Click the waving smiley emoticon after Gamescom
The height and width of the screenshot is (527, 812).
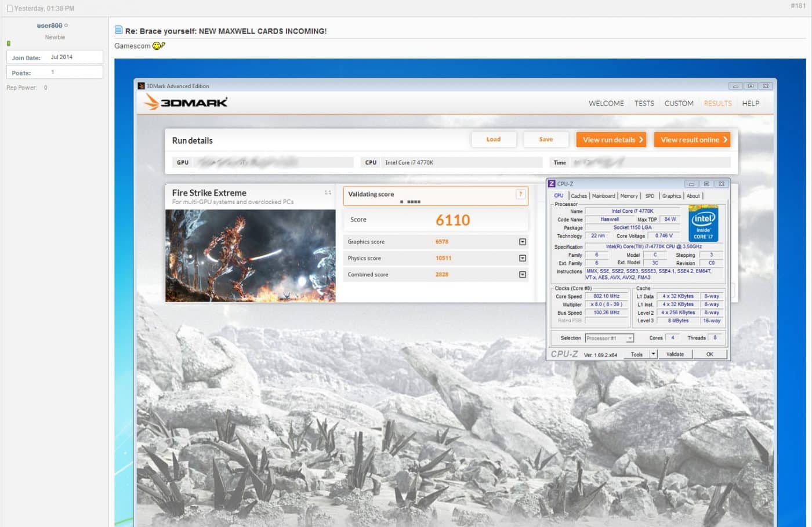(x=159, y=46)
